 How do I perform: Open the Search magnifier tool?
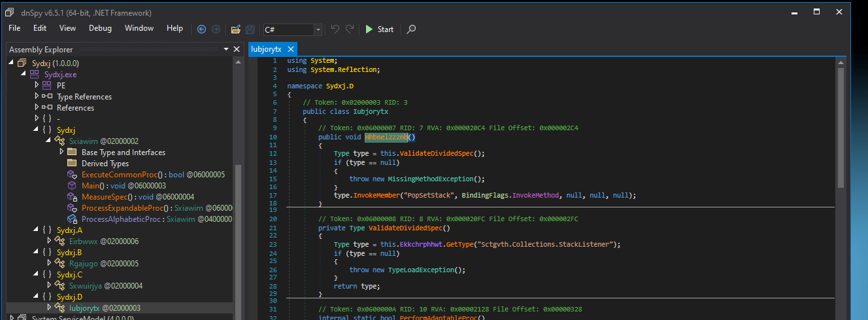[411, 29]
